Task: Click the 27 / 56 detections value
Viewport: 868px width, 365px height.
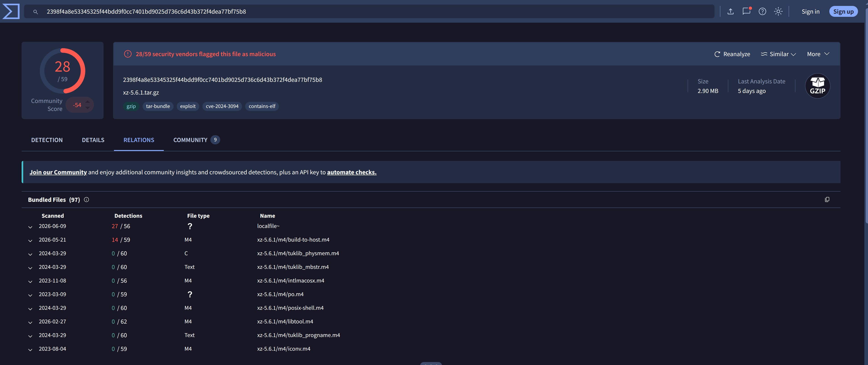Action: (x=121, y=226)
